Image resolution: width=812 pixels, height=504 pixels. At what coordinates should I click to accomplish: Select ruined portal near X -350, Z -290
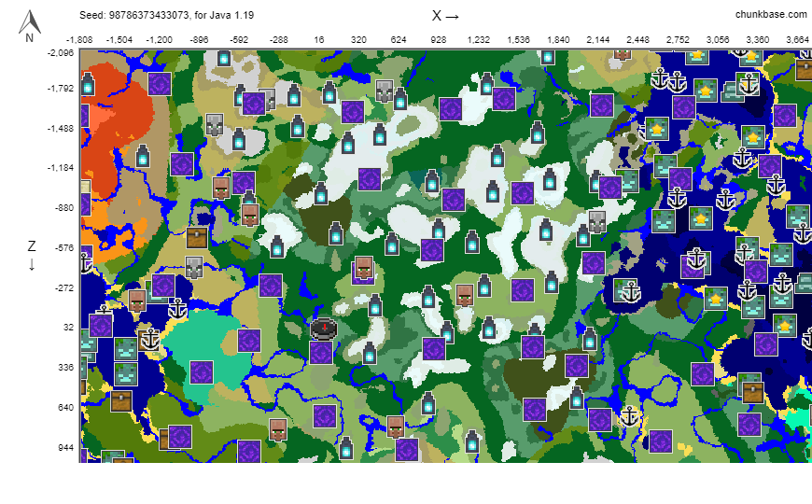271,286
